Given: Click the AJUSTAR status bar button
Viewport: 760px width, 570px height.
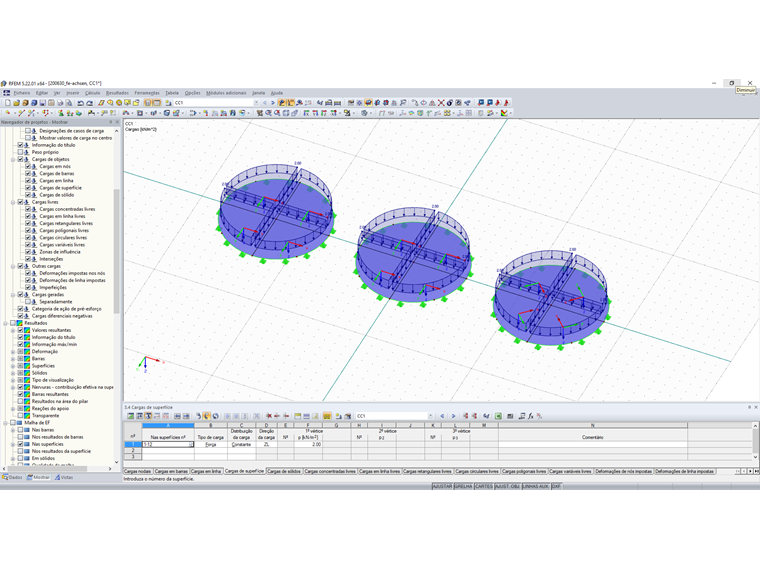Looking at the screenshot, I should click(442, 486).
